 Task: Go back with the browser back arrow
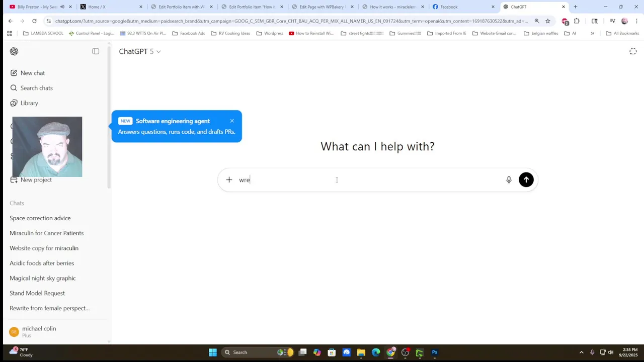(10, 21)
